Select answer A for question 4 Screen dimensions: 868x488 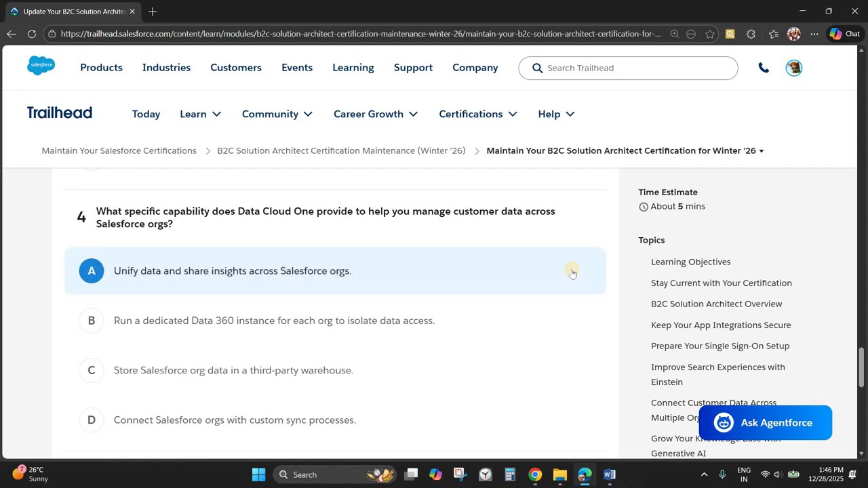click(x=335, y=270)
